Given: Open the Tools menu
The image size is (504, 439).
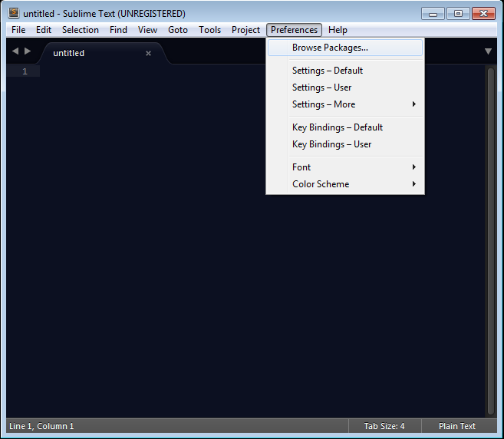Looking at the screenshot, I should [x=209, y=30].
